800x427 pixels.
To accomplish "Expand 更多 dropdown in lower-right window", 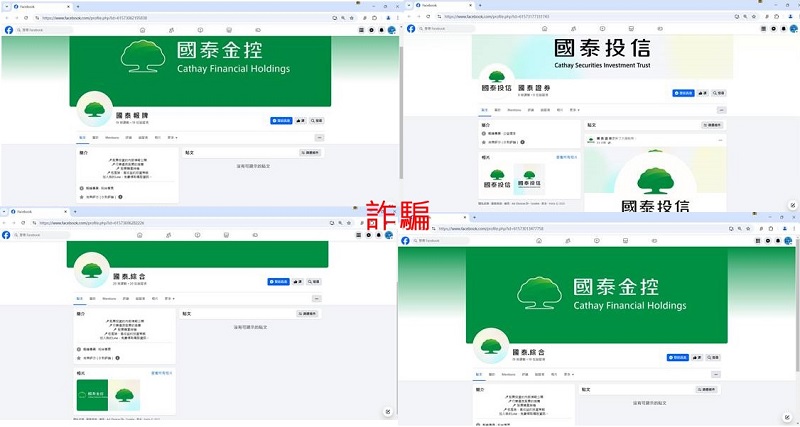I will 569,374.
